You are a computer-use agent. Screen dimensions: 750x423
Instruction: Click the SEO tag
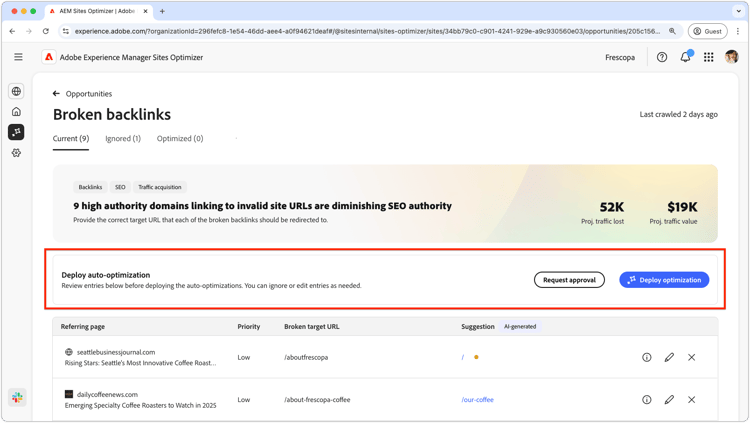(x=120, y=187)
